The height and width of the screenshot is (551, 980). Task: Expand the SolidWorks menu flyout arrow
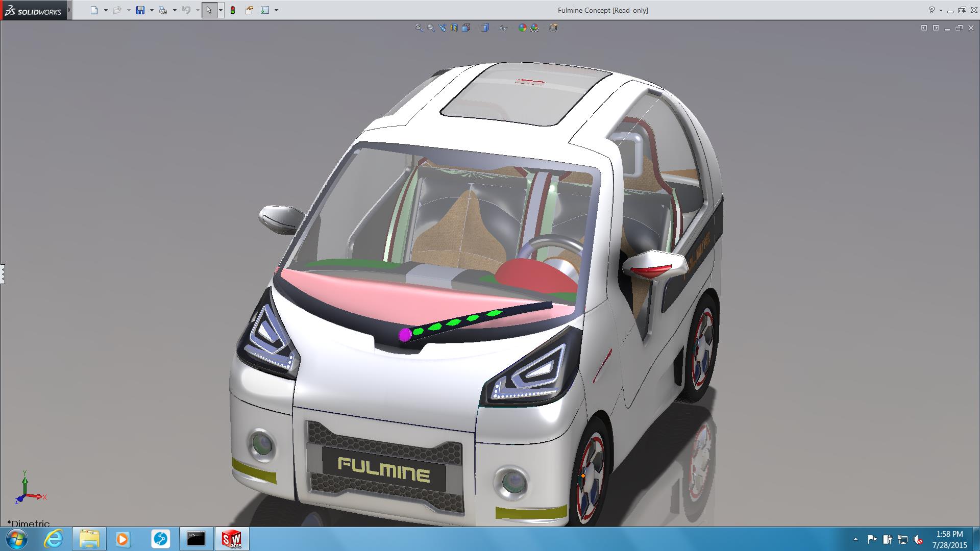69,10
